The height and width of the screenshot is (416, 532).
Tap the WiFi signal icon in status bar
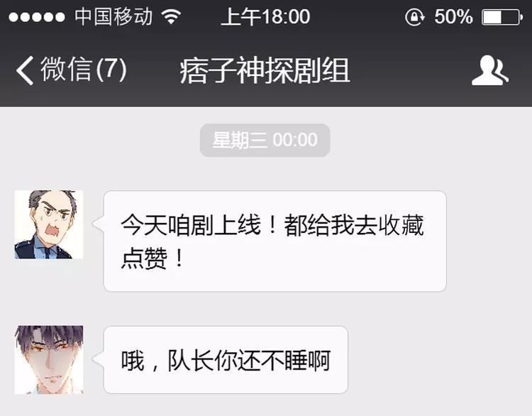pos(172,16)
